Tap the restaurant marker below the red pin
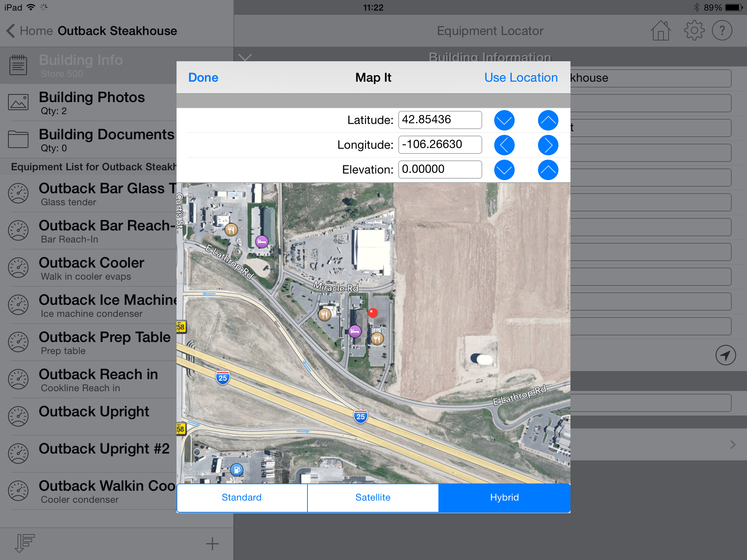Viewport: 747px width, 560px height. coord(377,339)
